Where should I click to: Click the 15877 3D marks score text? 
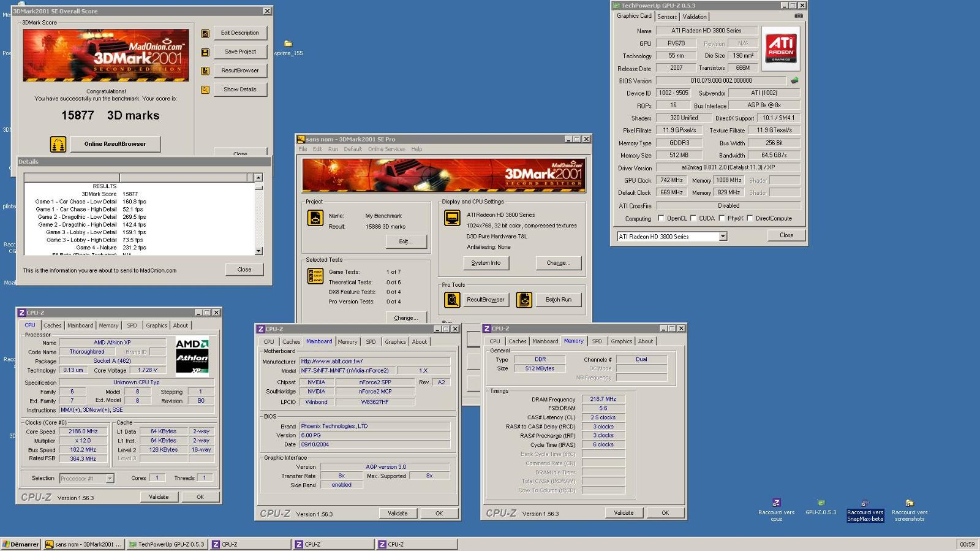[110, 115]
